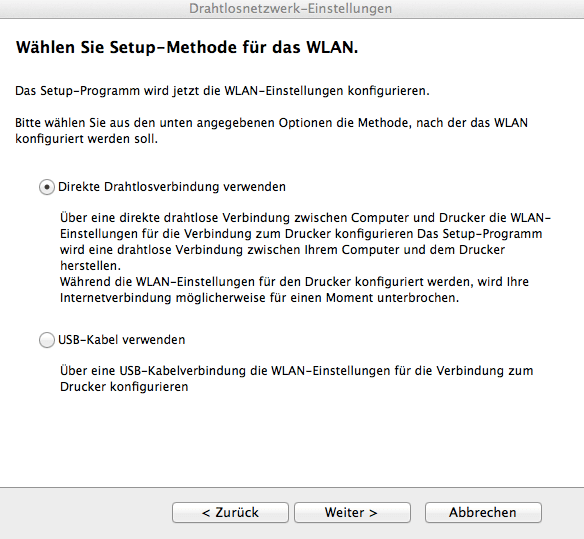Cancel setup with the Abbrechen button
This screenshot has width=584, height=539.
point(483,512)
